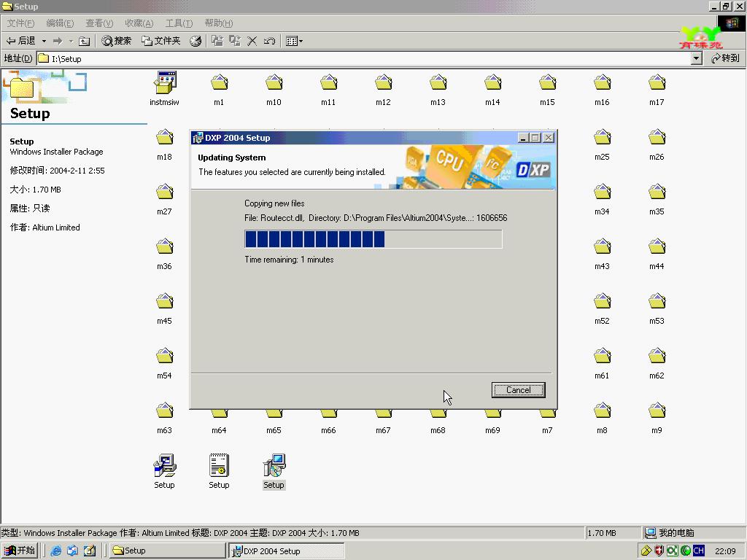Select the m35 folder
This screenshot has width=747, height=560.
(x=657, y=198)
